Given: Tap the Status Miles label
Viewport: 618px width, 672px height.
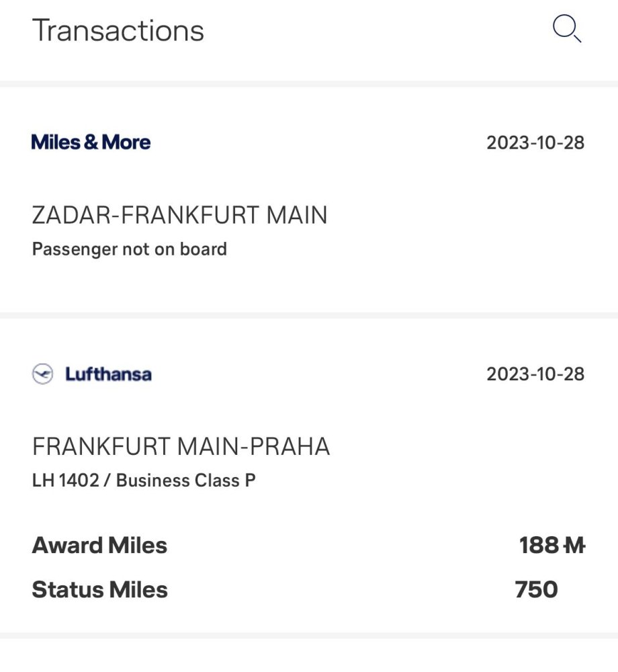Looking at the screenshot, I should click(100, 590).
